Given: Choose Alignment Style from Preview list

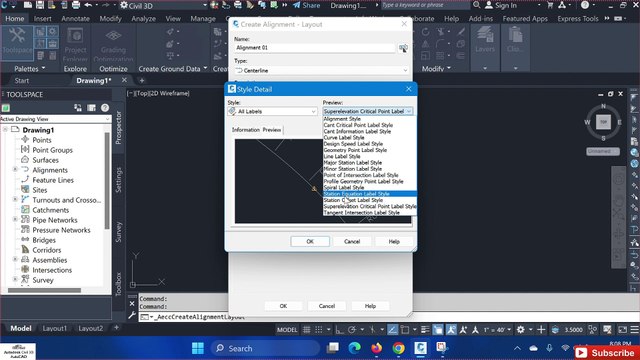Looking at the screenshot, I should (369, 119).
